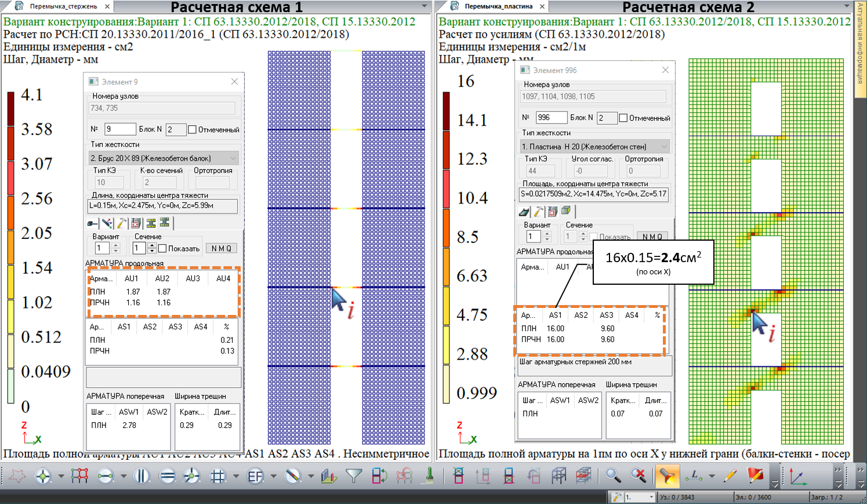
Task: Select the magnifying glass search tool
Action: 612,476
